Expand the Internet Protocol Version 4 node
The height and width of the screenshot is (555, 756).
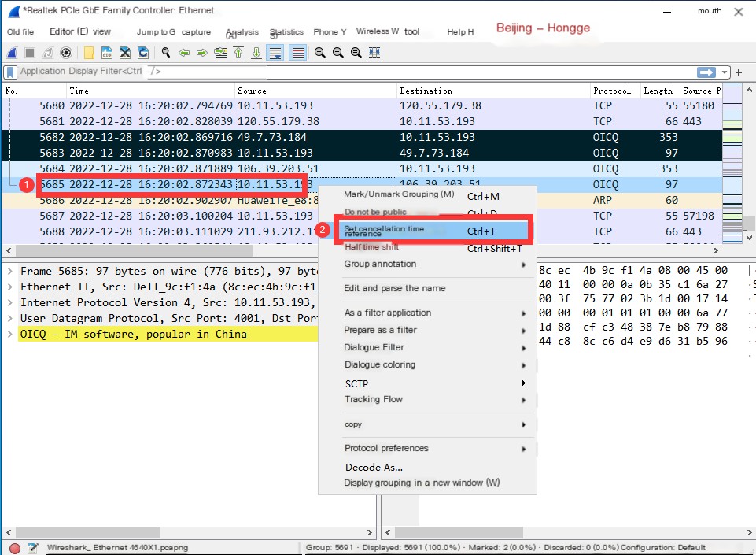[9, 302]
